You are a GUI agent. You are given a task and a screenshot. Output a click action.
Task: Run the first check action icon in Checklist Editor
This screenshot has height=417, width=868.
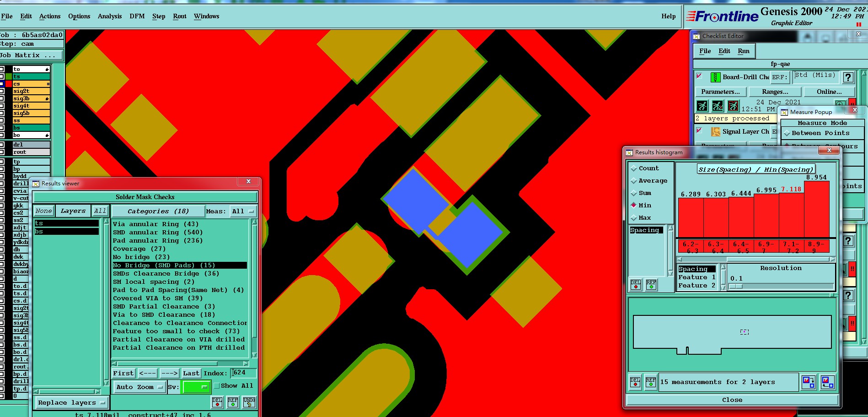point(702,106)
